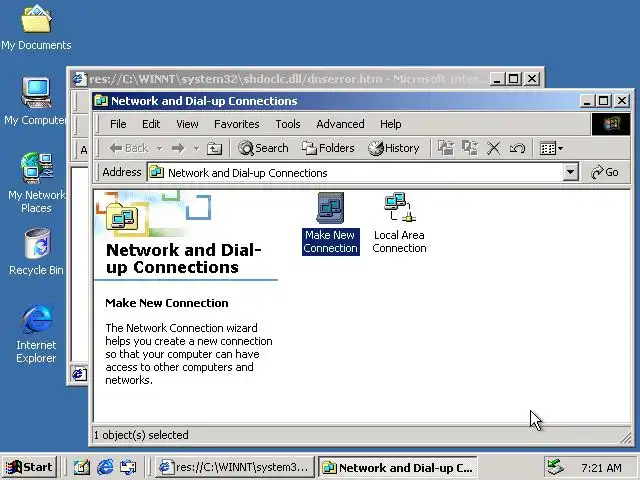The width and height of the screenshot is (640, 480).
Task: Click the network tray icon
Action: tap(556, 467)
